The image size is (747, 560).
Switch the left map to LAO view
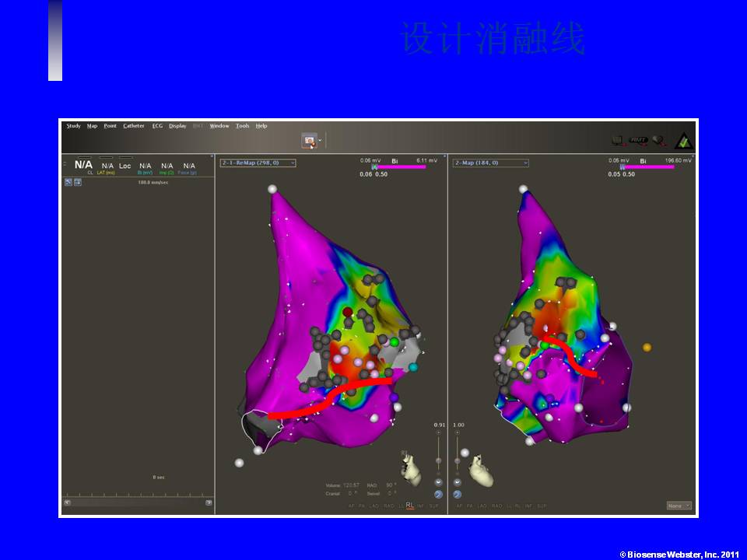374,506
